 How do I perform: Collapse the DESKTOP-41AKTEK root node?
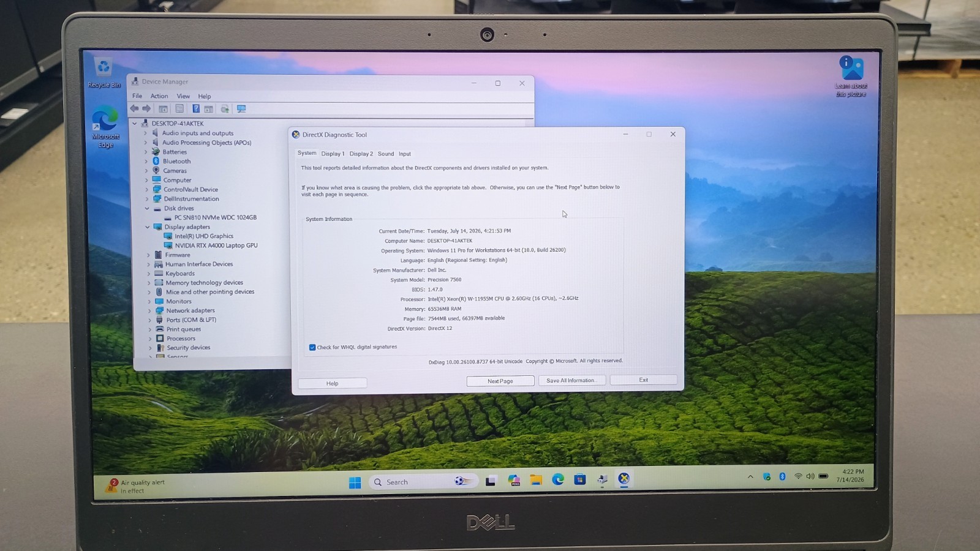[x=135, y=123]
